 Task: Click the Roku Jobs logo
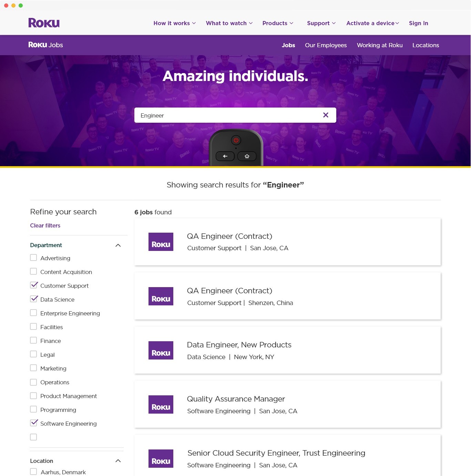click(45, 45)
